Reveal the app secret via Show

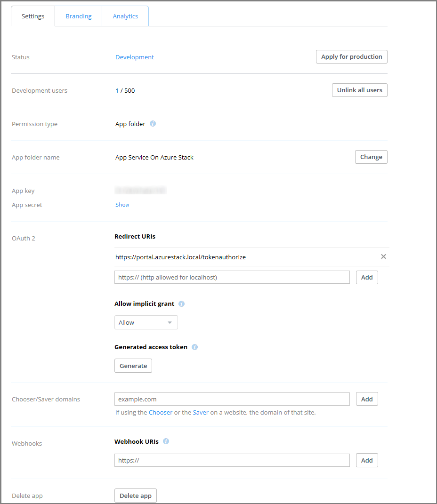click(122, 204)
